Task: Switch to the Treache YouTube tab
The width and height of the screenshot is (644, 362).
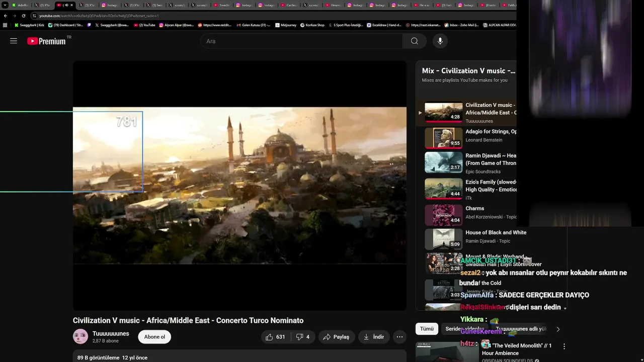Action: click(x=222, y=5)
